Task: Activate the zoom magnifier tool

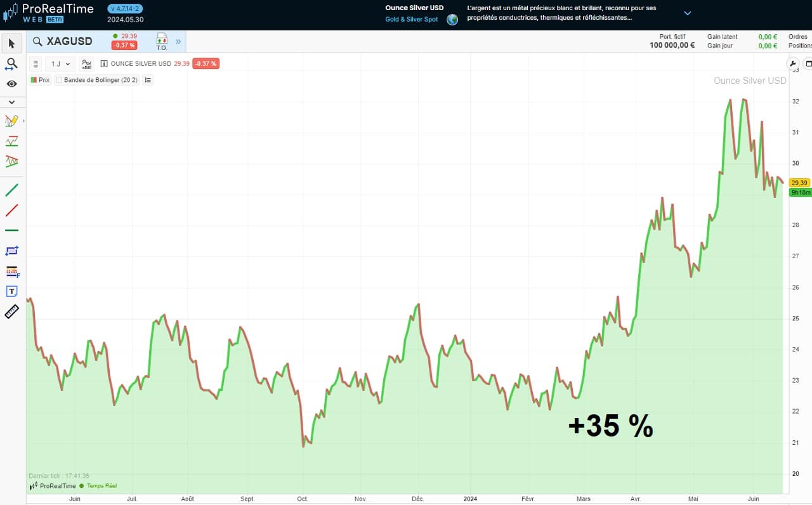Action: pos(11,63)
